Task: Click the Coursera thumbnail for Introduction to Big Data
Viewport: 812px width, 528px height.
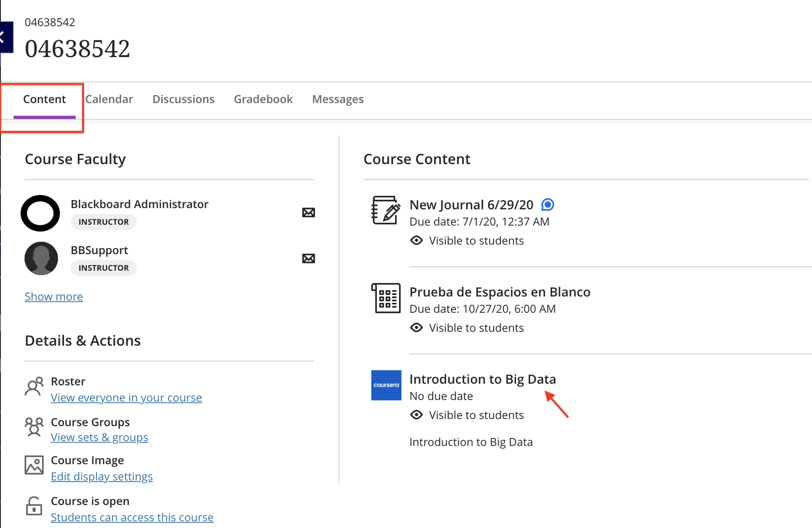Action: [x=386, y=386]
